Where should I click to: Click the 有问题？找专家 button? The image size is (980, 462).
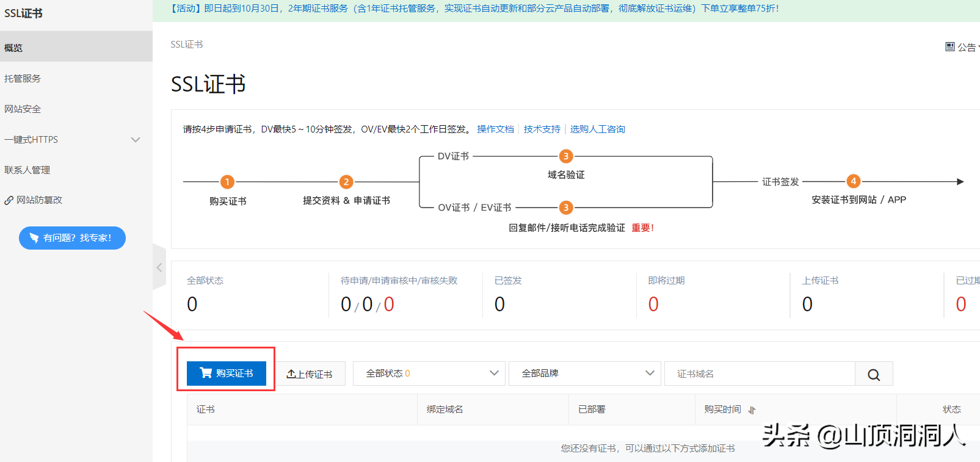pos(72,238)
